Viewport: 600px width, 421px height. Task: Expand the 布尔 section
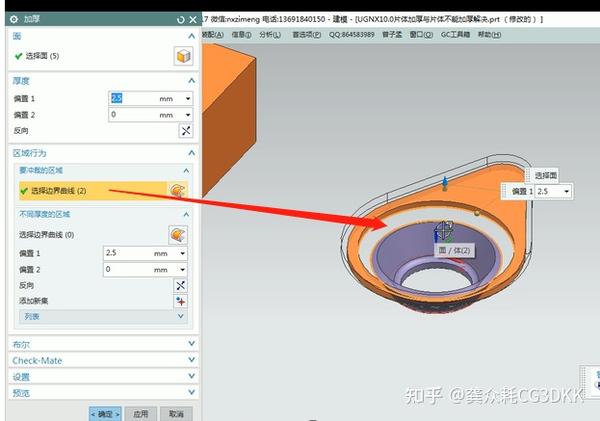(x=192, y=344)
